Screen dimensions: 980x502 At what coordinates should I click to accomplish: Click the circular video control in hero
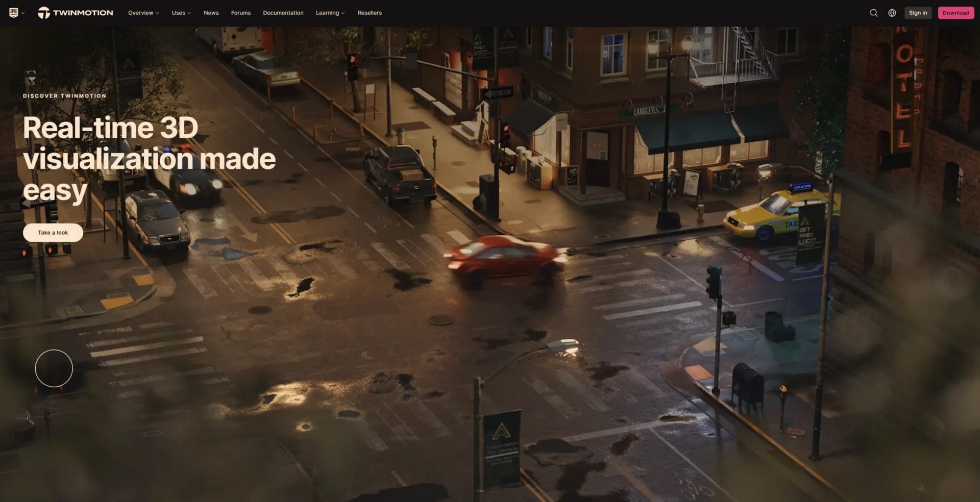point(54,368)
